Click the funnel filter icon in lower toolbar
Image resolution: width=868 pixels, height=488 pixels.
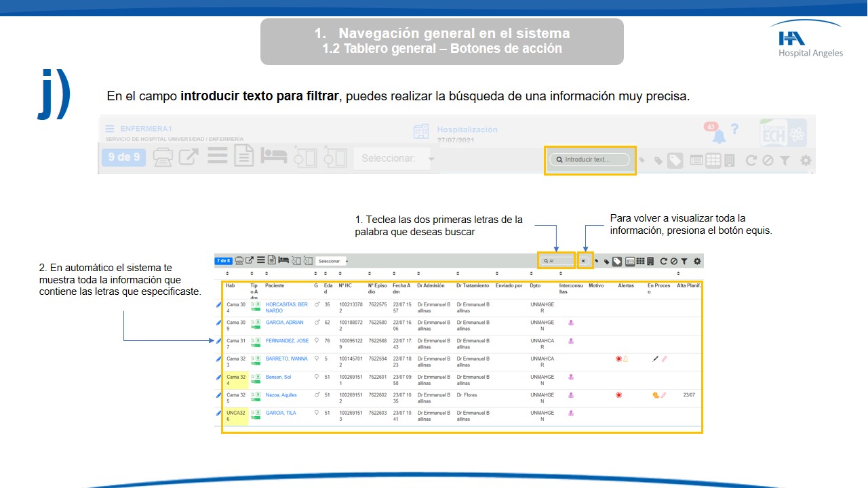click(x=684, y=261)
